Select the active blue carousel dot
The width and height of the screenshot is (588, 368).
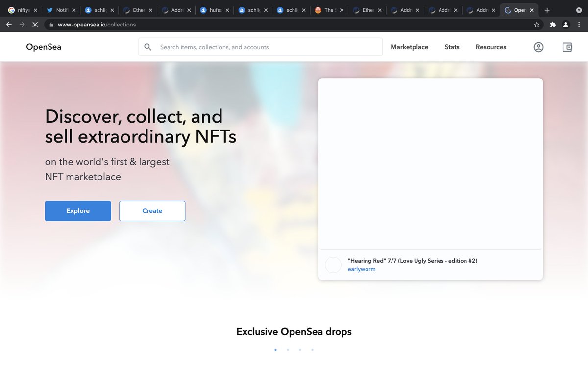pyautogui.click(x=275, y=350)
